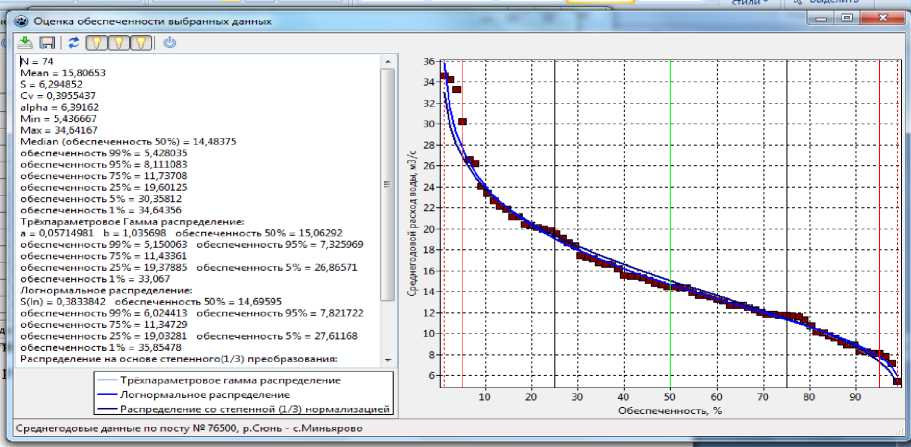Close the window with the red X button
Image resolution: width=911 pixels, height=447 pixels.
coord(881,17)
